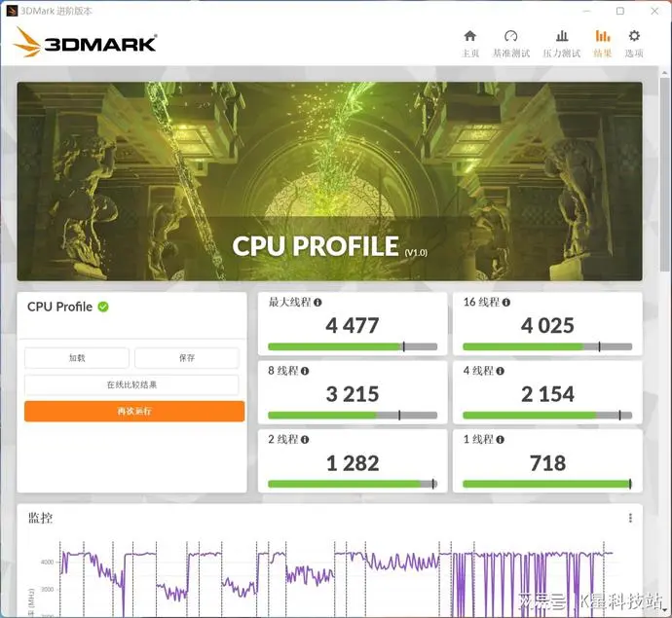Click info icon next to 最大线程
This screenshot has width=672, height=618.
point(317,303)
